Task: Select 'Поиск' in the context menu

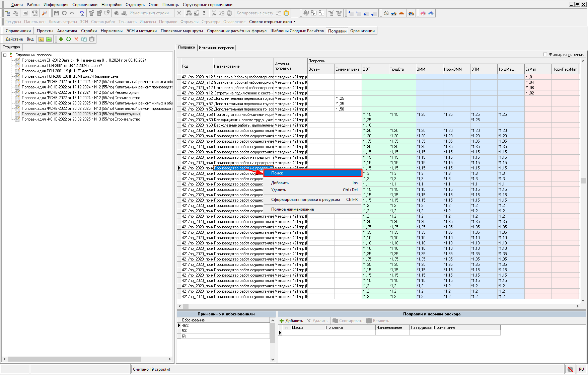Action: pos(312,173)
